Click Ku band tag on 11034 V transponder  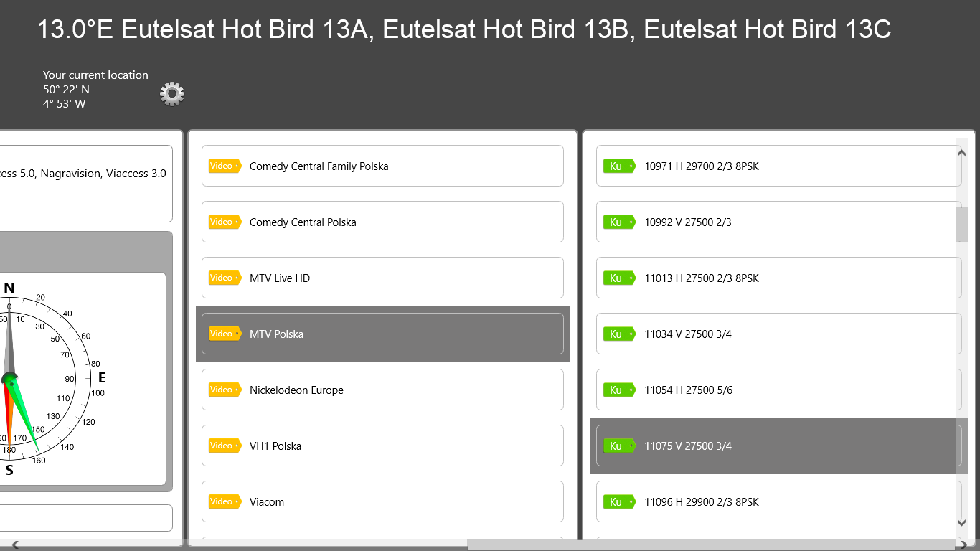618,334
